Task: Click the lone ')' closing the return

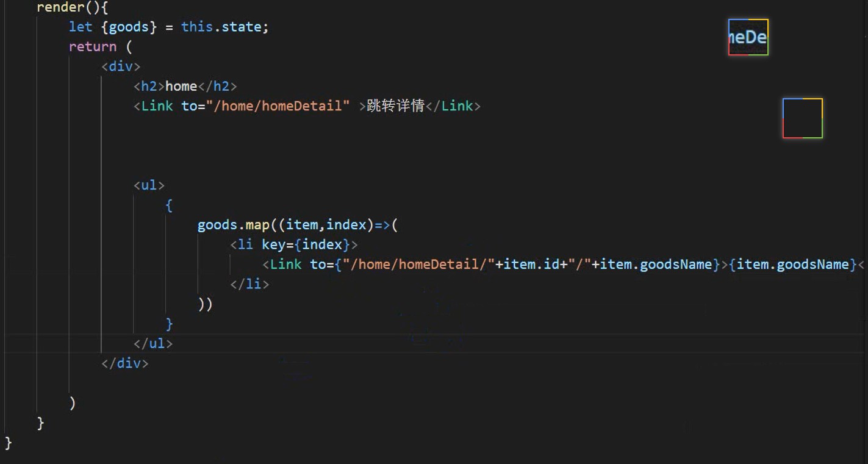Action: [73, 402]
